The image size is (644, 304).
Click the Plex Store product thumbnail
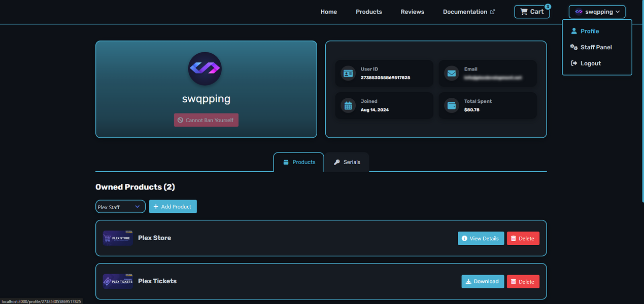click(118, 238)
